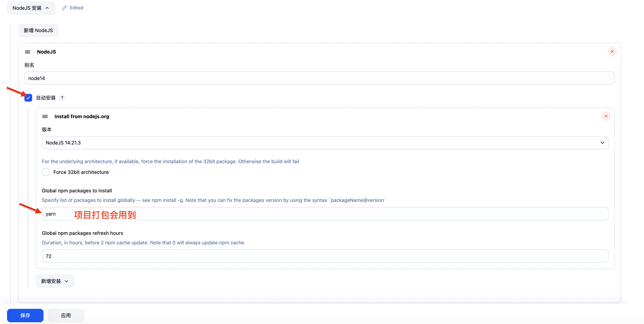Focus the 别名 field containing node14
644x324 pixels.
(319, 78)
